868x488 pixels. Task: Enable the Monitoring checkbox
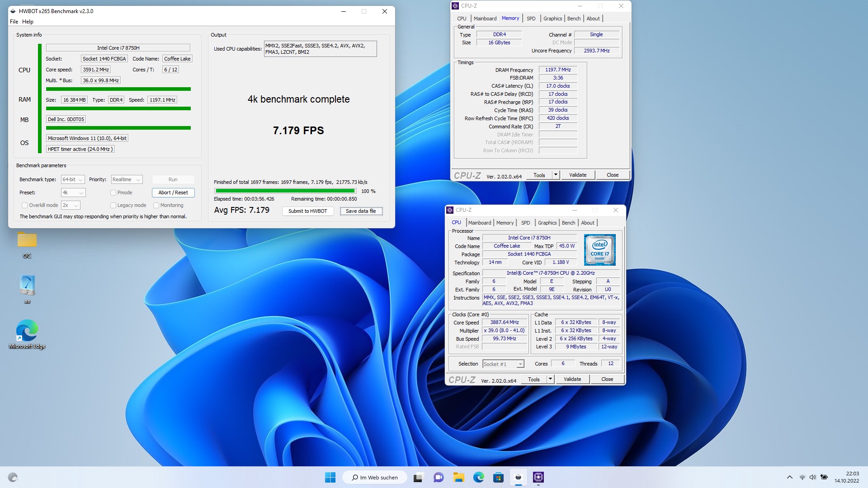pos(156,205)
